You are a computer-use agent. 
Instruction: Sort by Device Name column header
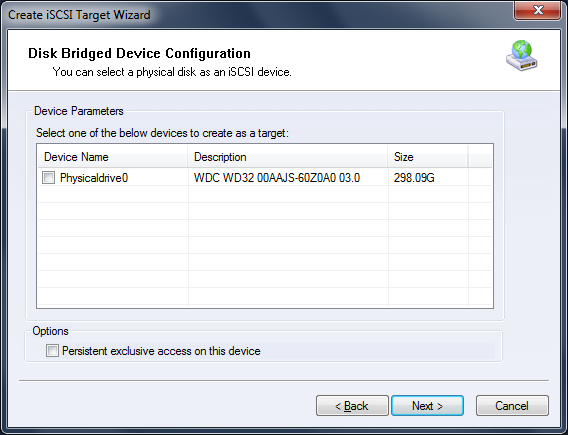coord(112,157)
